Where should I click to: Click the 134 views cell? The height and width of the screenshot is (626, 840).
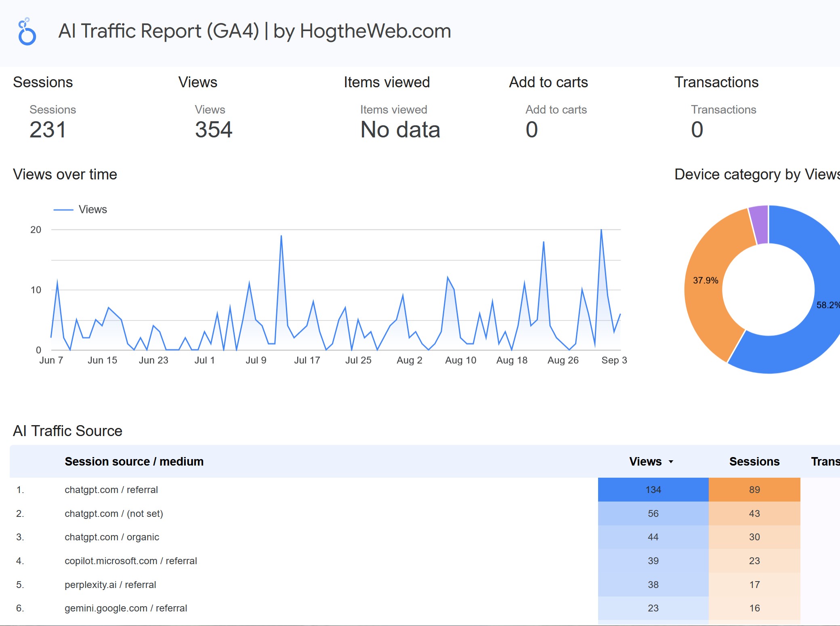[x=653, y=490]
